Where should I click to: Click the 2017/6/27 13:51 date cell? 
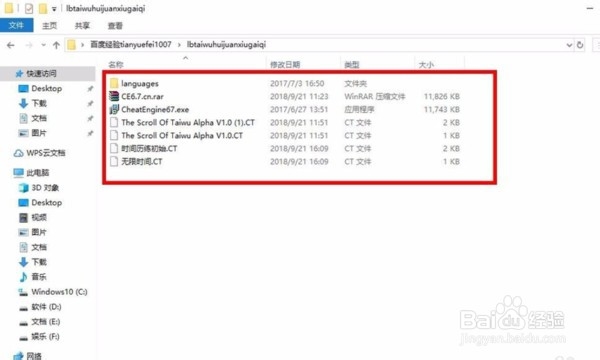pyautogui.click(x=299, y=109)
